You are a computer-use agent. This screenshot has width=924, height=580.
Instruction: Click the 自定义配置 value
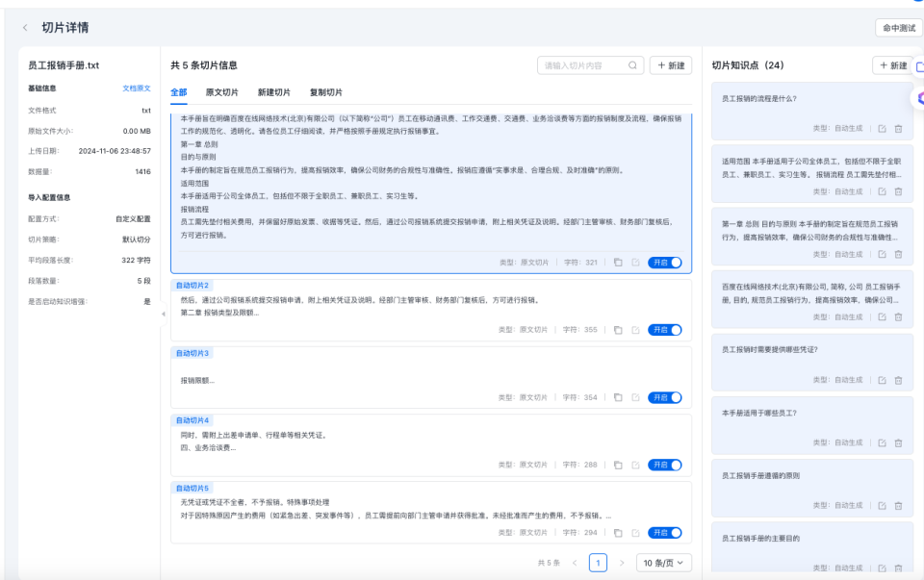point(133,219)
